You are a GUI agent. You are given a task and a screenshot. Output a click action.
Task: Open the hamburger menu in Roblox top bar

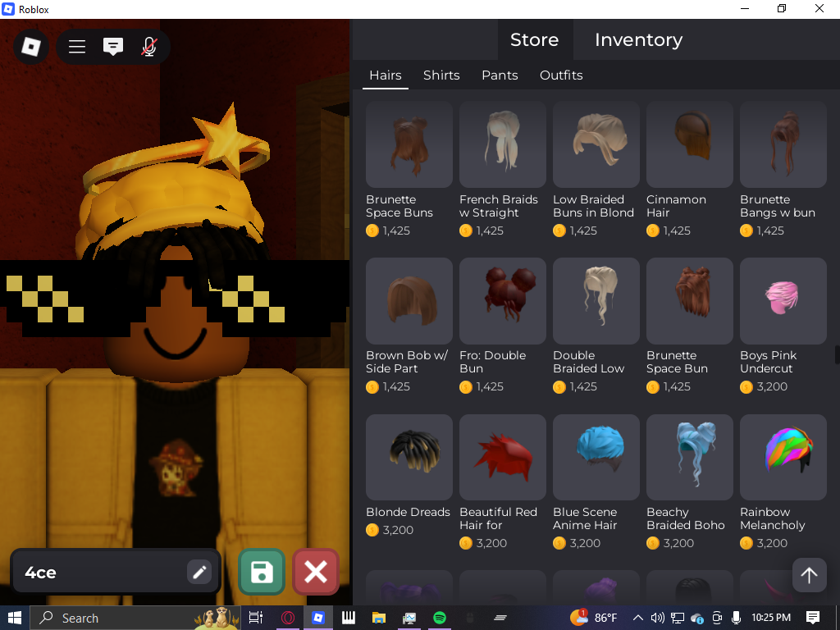point(77,47)
